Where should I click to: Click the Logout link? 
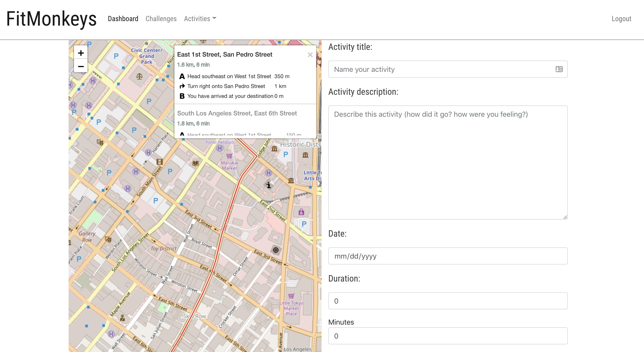(x=621, y=19)
